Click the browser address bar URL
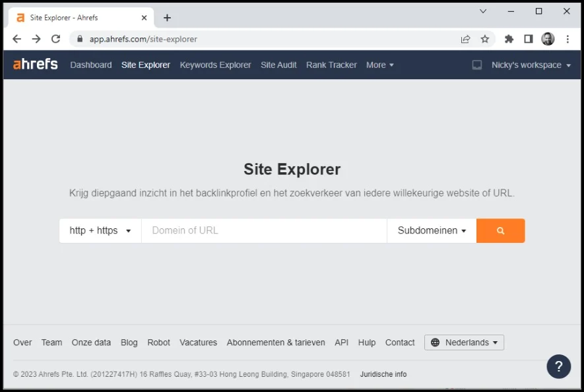 coord(143,39)
